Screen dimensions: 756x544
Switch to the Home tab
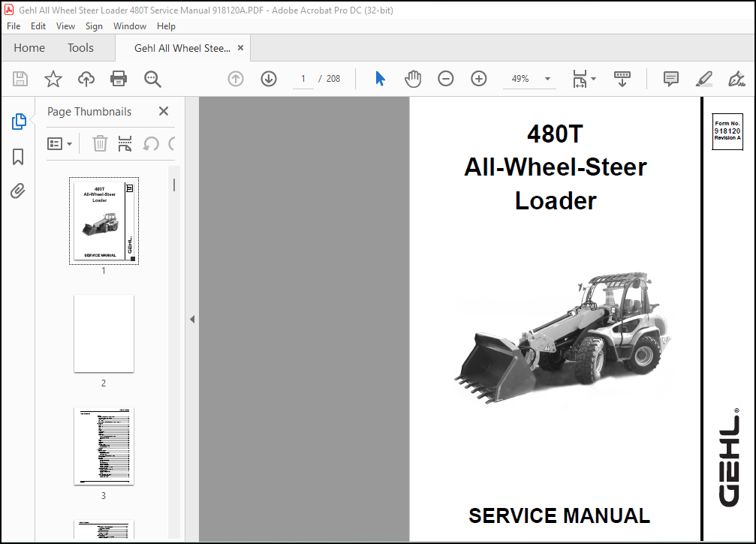click(29, 48)
